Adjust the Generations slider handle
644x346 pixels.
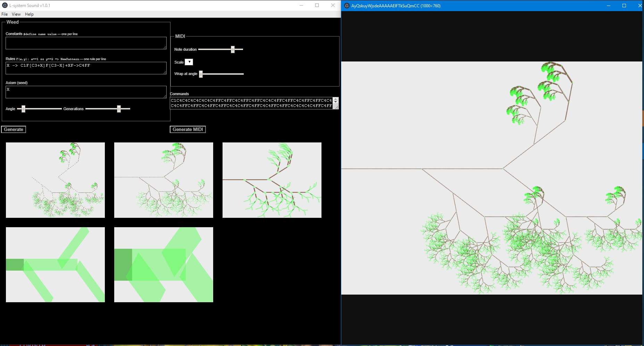pos(119,109)
